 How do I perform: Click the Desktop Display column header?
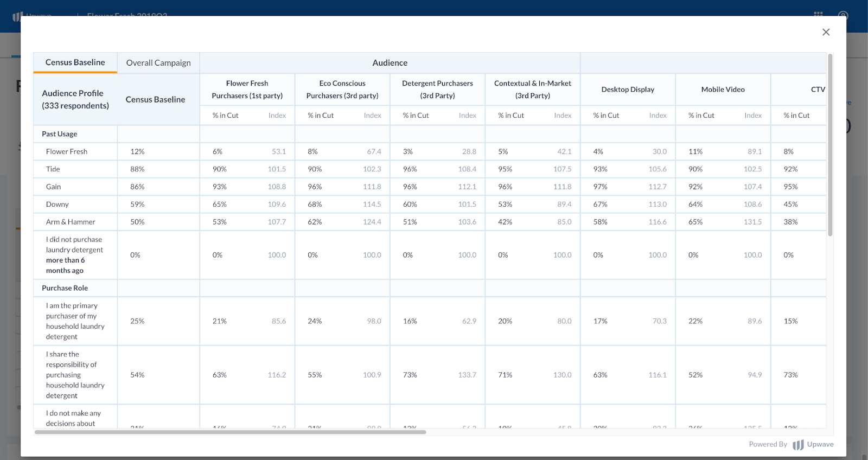coord(628,90)
